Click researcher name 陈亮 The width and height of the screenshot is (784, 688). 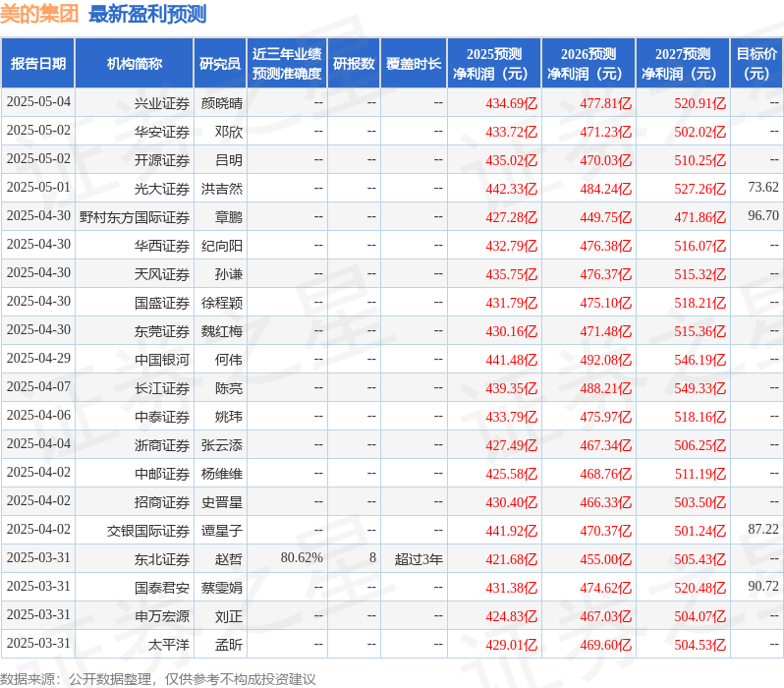tap(229, 389)
